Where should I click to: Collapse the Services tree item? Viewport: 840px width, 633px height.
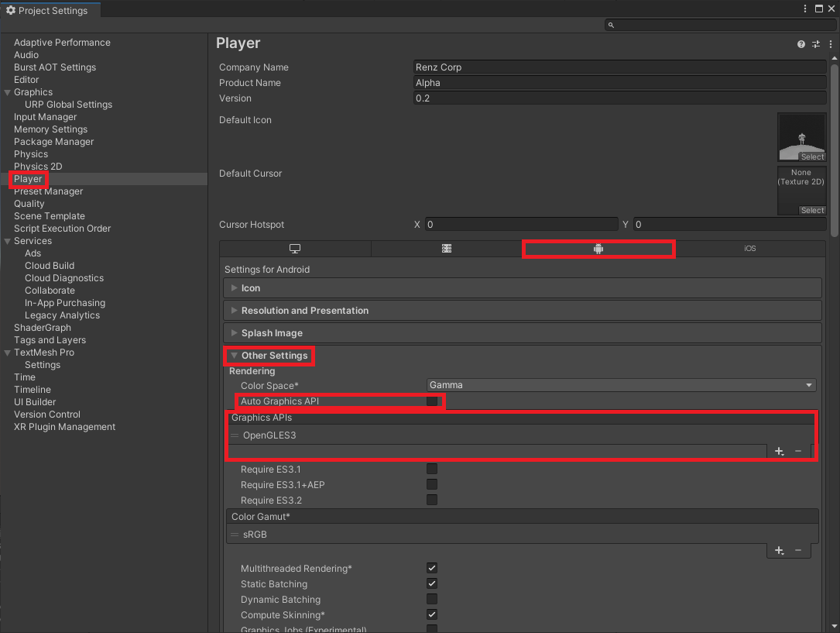pos(8,241)
